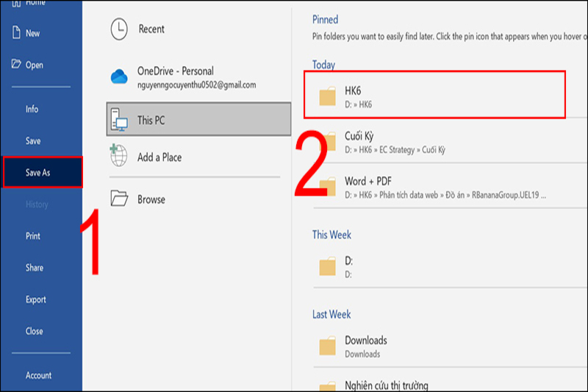Viewport: 588px width, 392px height.
Task: Click the HK6 folder icon
Action: (x=327, y=97)
